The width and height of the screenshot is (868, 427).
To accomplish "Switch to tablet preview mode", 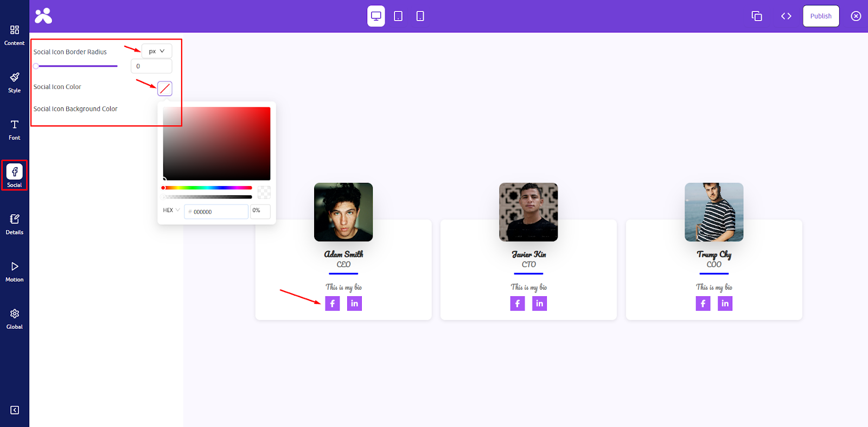I will (x=398, y=16).
